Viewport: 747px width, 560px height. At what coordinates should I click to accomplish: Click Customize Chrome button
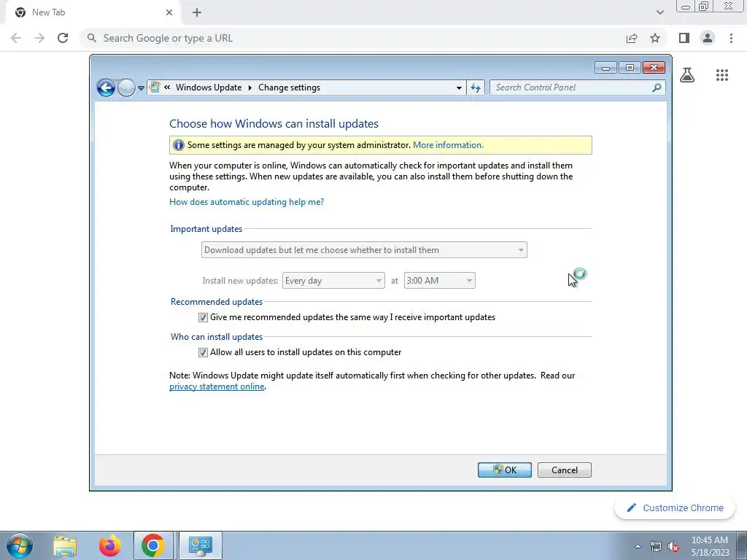click(x=675, y=508)
